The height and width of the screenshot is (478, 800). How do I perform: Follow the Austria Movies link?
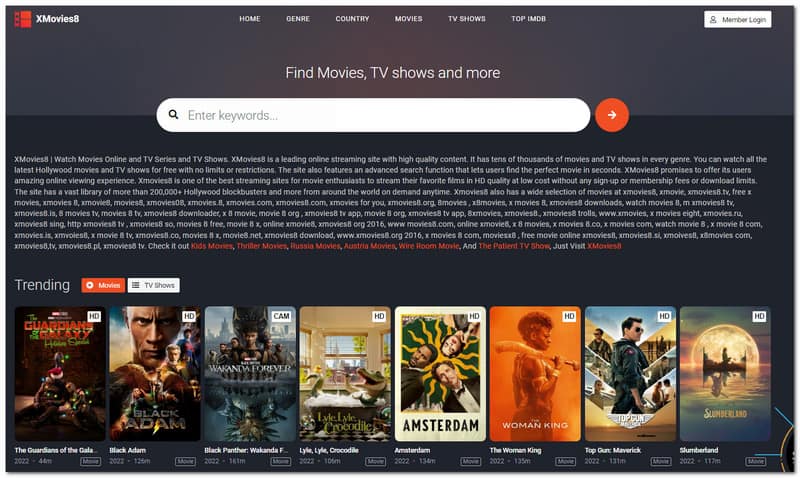pyautogui.click(x=369, y=246)
